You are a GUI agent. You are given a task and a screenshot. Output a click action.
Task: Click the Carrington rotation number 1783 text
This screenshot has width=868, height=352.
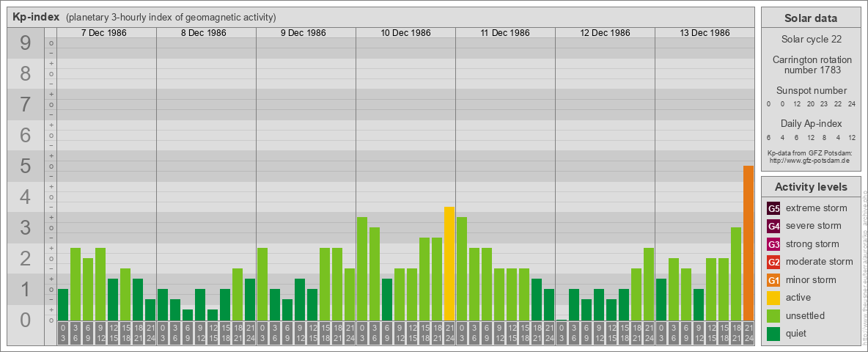click(812, 65)
